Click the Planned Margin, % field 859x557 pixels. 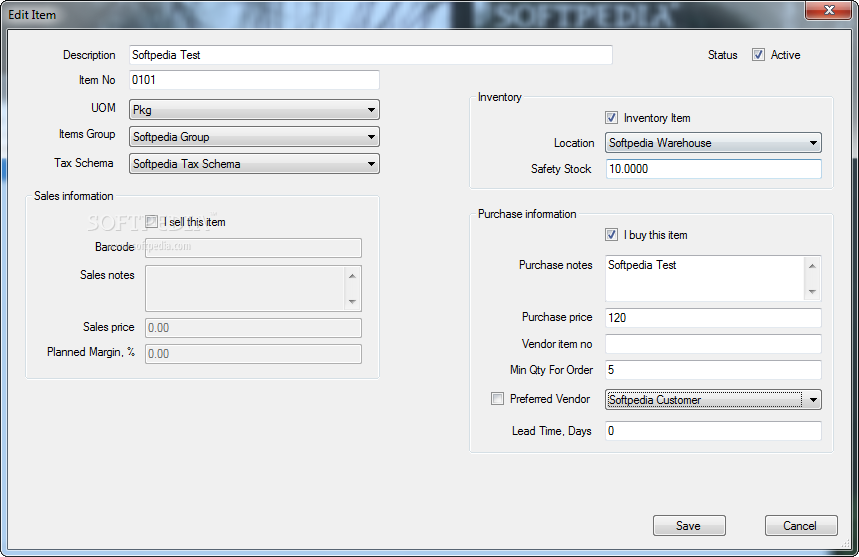point(253,354)
